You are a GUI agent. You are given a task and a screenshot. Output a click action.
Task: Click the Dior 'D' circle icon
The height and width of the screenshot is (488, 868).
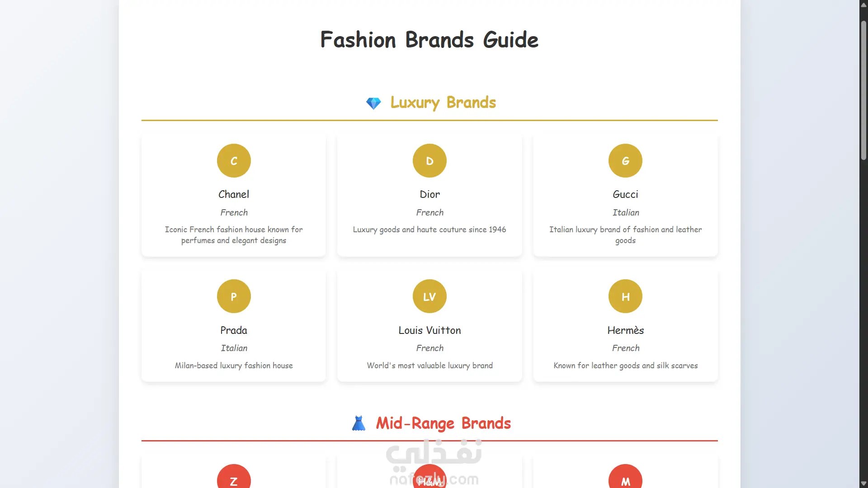(429, 161)
